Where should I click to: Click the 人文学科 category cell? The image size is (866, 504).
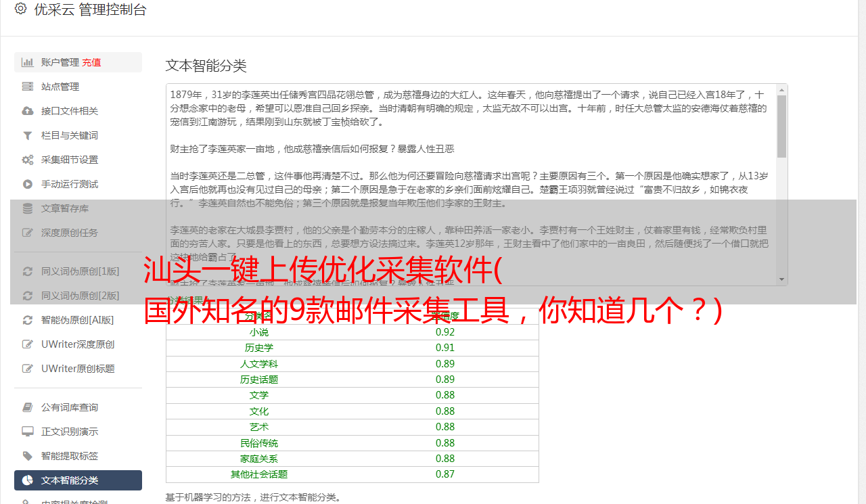point(259,364)
